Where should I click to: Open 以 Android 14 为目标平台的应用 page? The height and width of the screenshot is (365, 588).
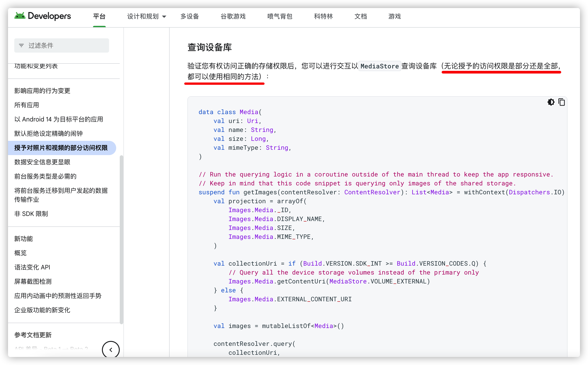(x=58, y=119)
